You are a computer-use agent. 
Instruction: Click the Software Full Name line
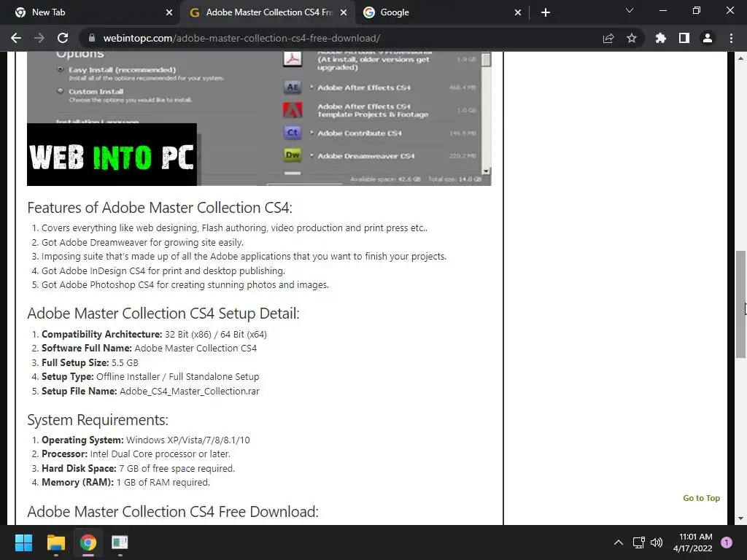[149, 348]
